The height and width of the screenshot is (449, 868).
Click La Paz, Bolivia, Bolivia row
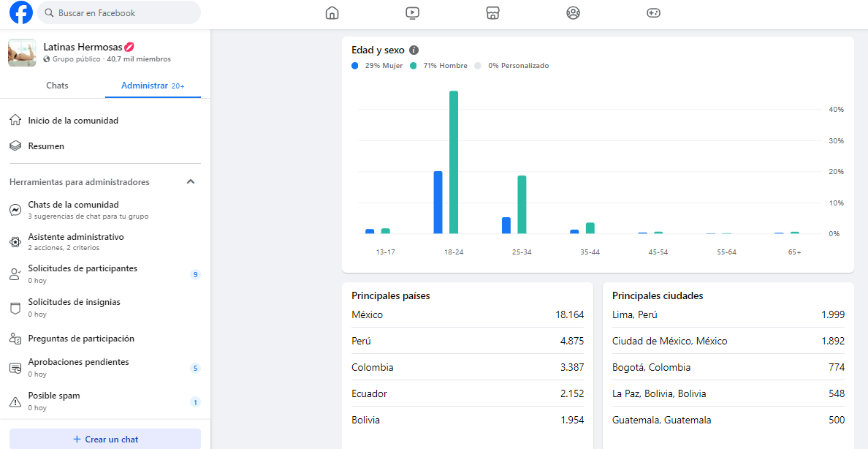click(728, 393)
